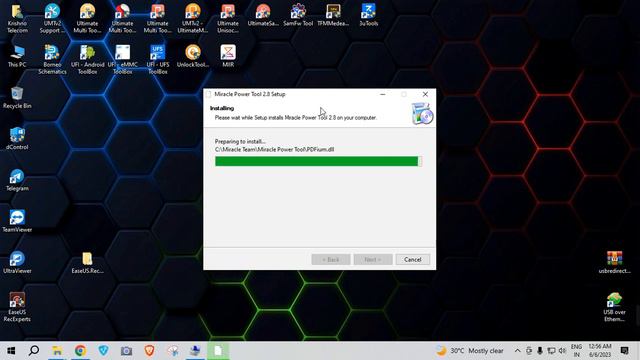Open the USB over Ethernet shortcut

click(614, 307)
